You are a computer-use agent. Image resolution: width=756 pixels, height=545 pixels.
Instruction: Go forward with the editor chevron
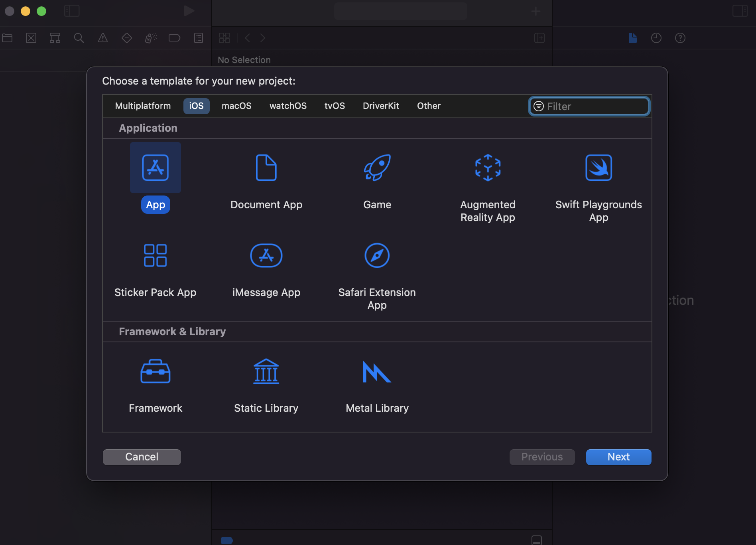[263, 38]
